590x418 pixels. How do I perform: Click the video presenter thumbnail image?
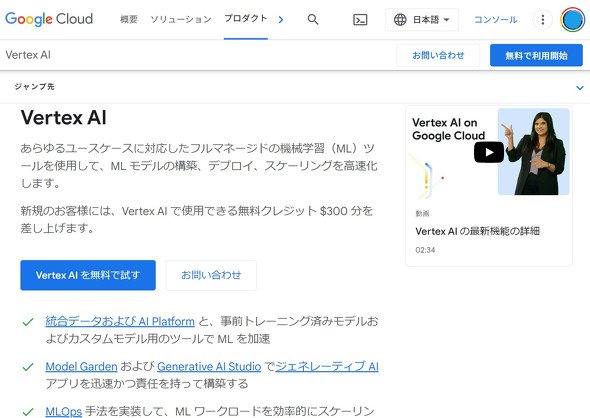(x=533, y=152)
